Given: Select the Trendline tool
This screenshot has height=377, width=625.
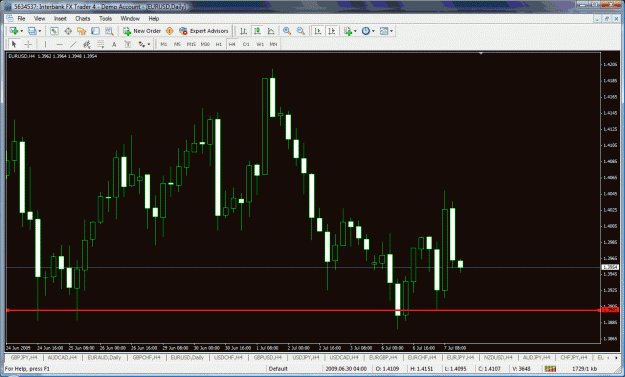Looking at the screenshot, I should click(73, 44).
